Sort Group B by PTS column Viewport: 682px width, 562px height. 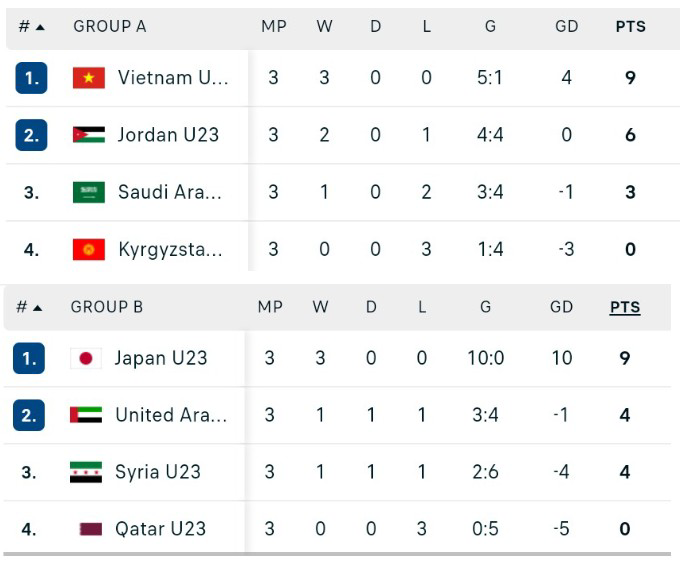pyautogui.click(x=625, y=307)
